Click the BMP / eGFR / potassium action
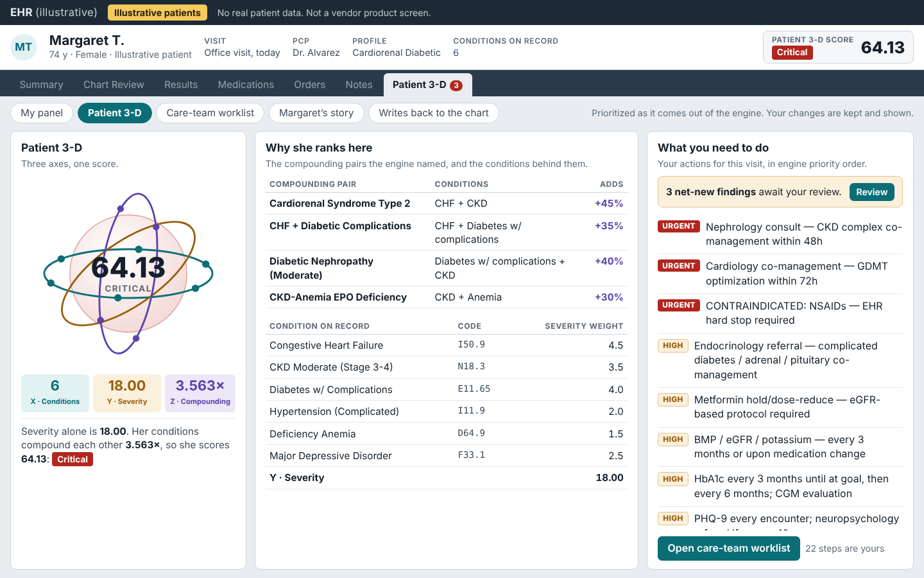Image resolution: width=924 pixels, height=578 pixels. pos(780,447)
